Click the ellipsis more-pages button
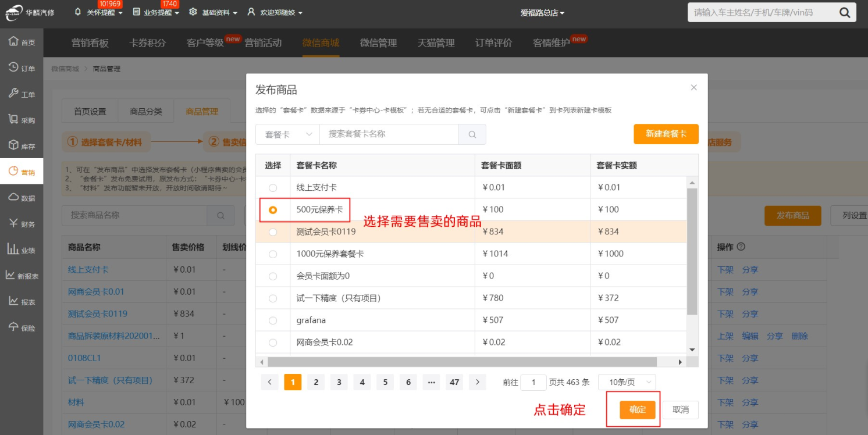868x435 pixels. 432,382
